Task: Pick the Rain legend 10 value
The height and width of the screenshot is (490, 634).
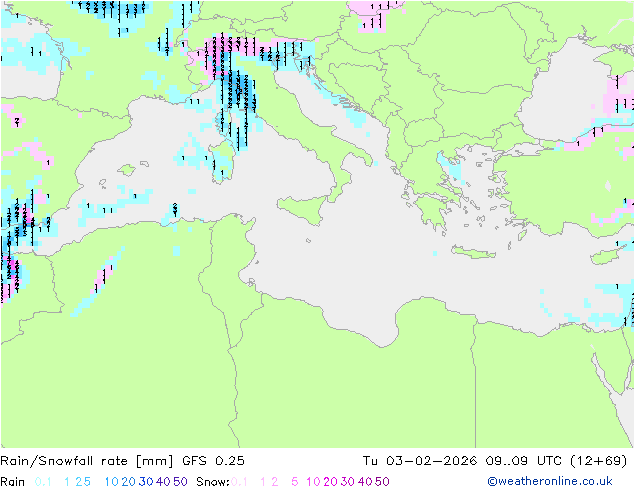Action: point(112,482)
